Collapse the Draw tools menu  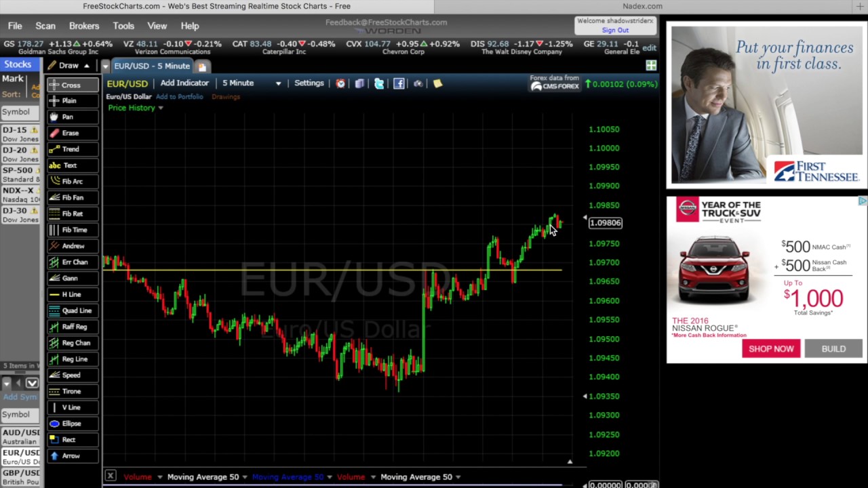(86, 66)
